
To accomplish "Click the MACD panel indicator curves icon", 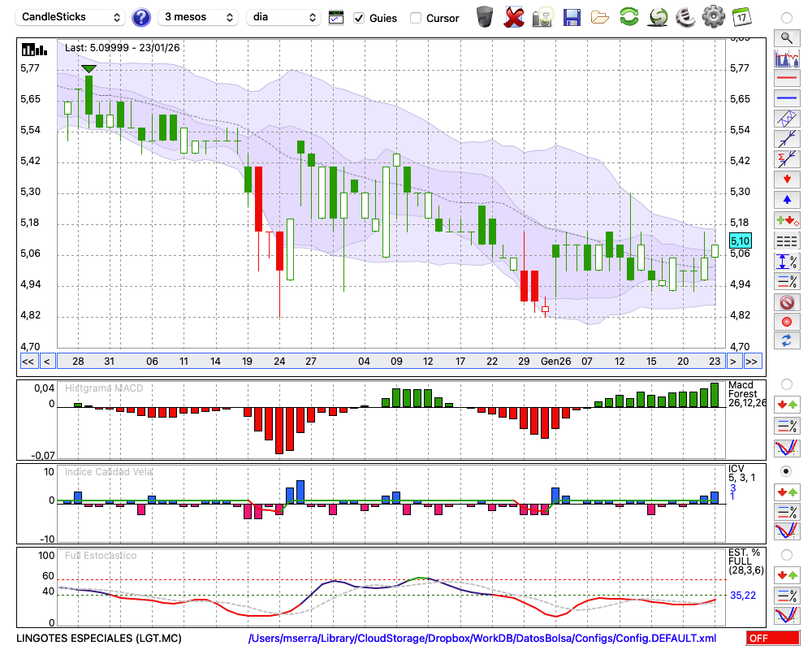I will (x=787, y=448).
